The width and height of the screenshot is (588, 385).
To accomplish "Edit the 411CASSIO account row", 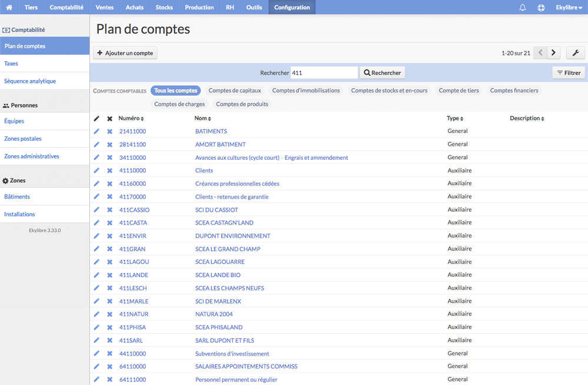I will [x=96, y=210].
